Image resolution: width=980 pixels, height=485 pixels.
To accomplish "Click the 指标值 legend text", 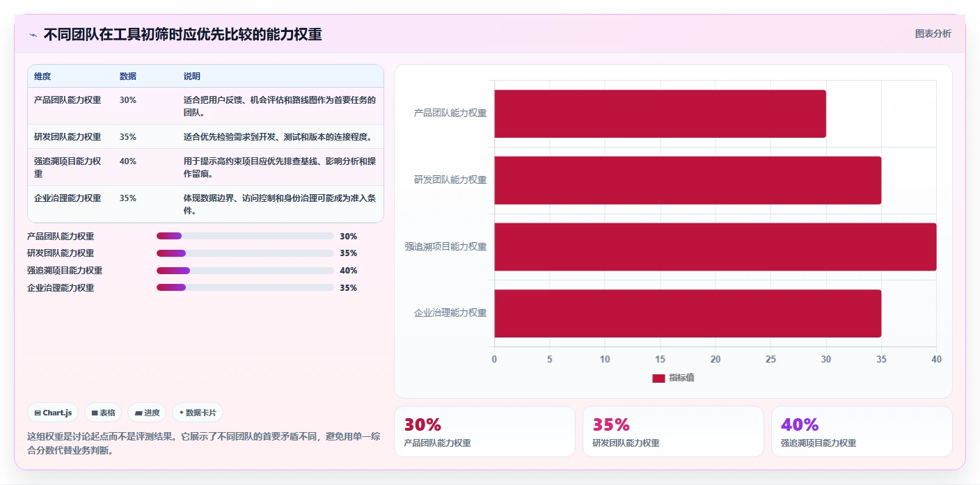I will (681, 378).
